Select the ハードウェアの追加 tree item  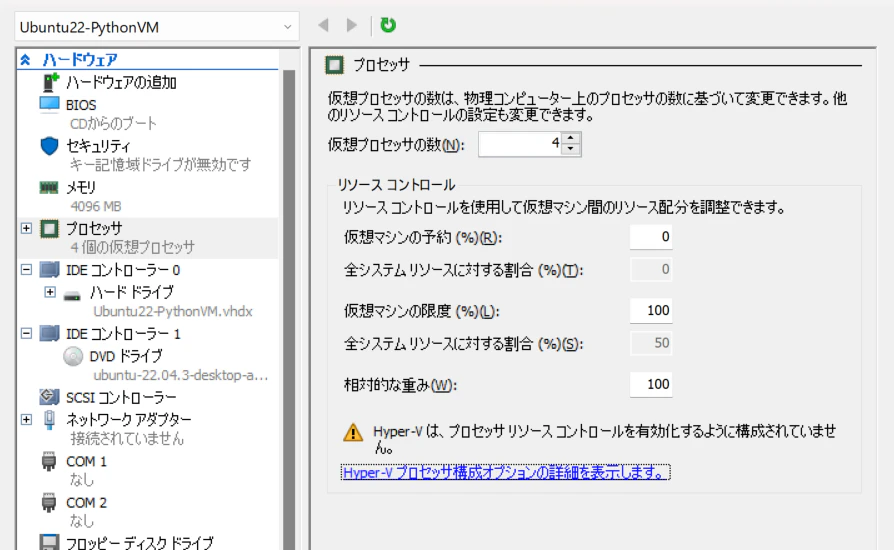click(x=121, y=82)
